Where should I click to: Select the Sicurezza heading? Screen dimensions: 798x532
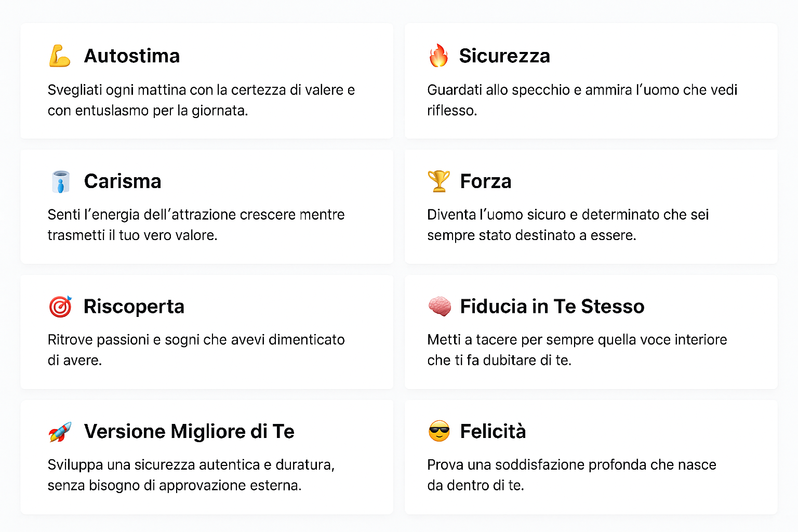pos(504,56)
